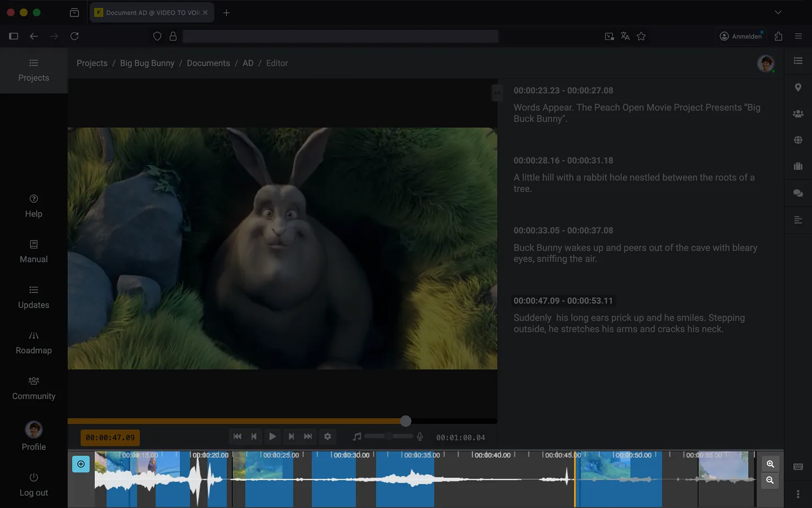Open the location pin panel in the right sidebar
This screenshot has width=812, height=508.
point(798,87)
